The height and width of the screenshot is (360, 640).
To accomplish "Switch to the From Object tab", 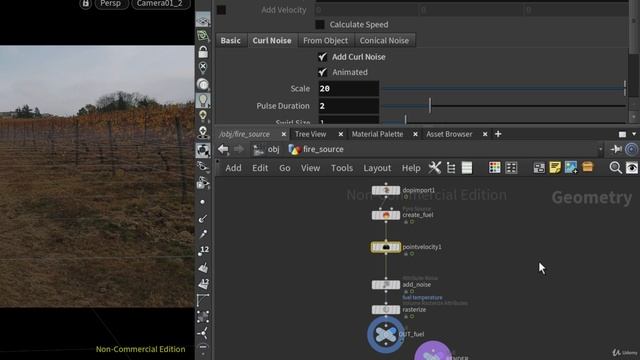I will pos(325,40).
